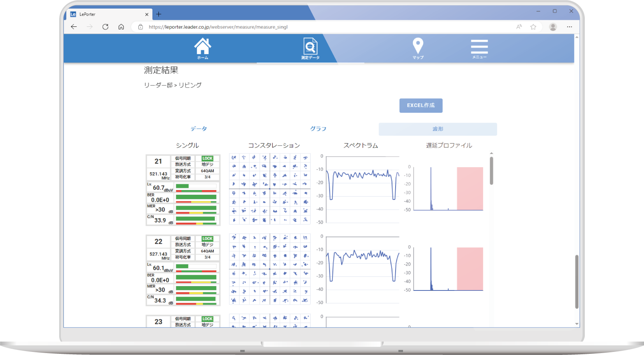
Task: Click channel 21 number cell
Action: 158,161
